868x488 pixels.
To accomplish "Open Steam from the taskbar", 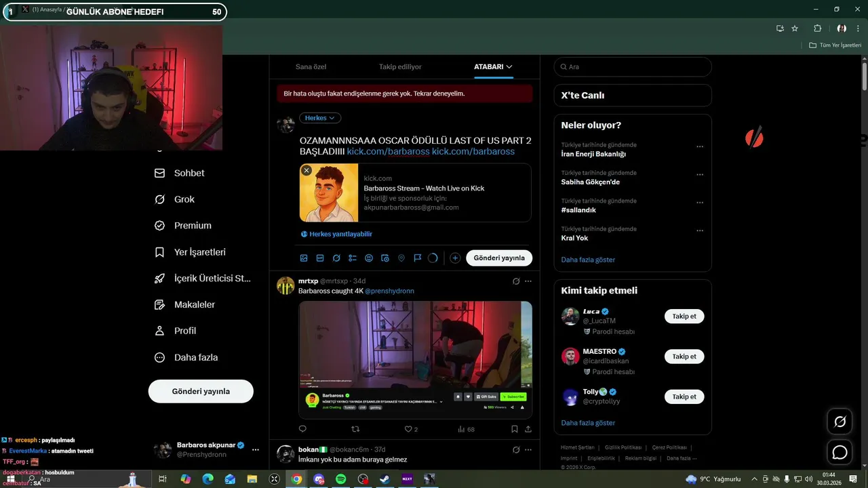I will pyautogui.click(x=384, y=479).
